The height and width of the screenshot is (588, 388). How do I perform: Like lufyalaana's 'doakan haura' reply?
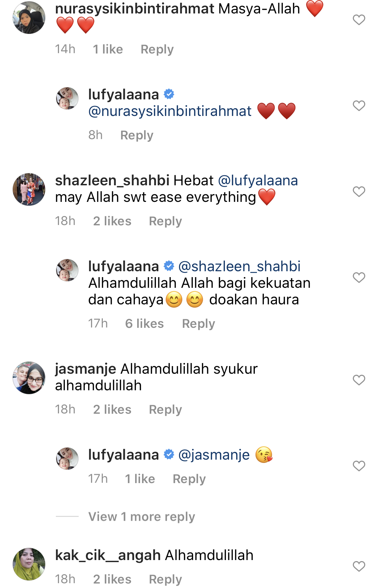[x=359, y=277]
